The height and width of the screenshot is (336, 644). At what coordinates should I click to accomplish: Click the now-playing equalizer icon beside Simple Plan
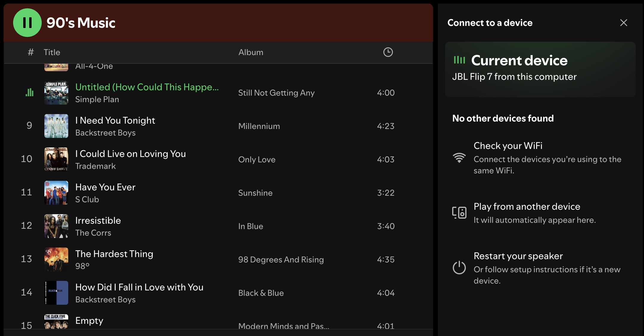[x=29, y=93]
